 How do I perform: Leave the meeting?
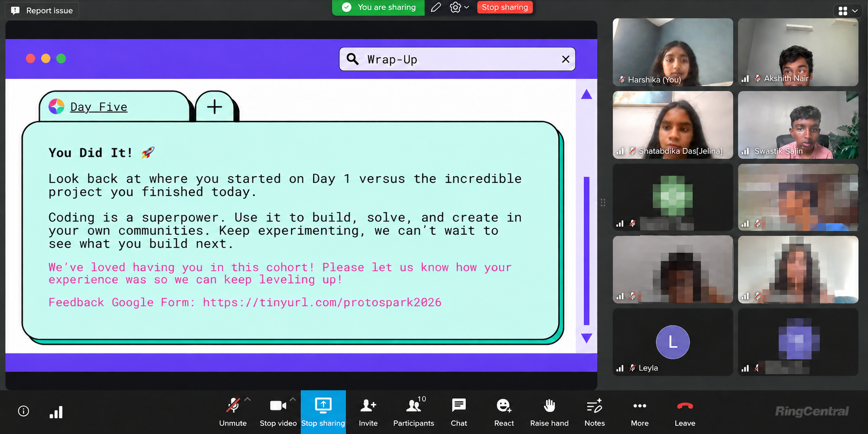point(685,412)
